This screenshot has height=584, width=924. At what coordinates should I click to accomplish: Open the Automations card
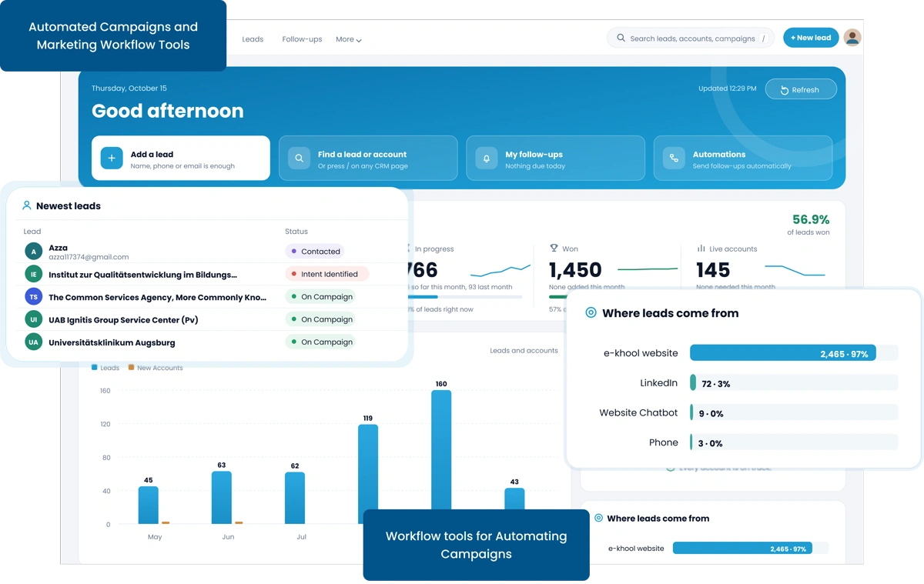click(x=743, y=158)
